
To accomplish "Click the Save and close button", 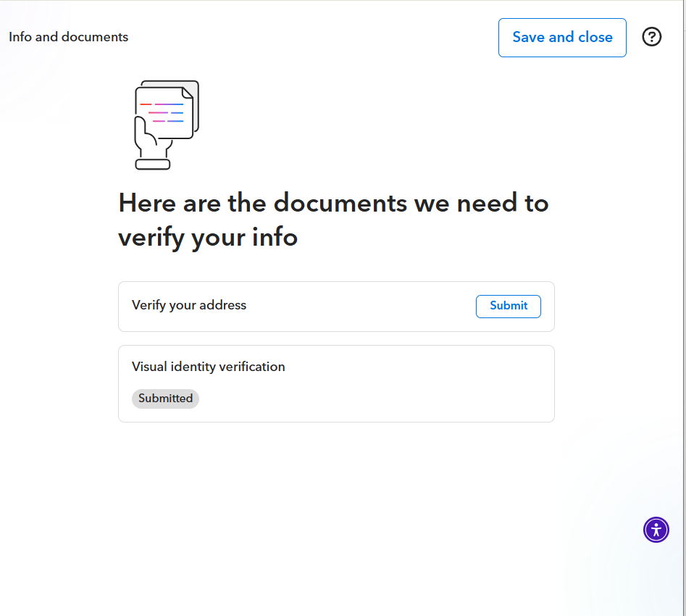I will coord(562,38).
